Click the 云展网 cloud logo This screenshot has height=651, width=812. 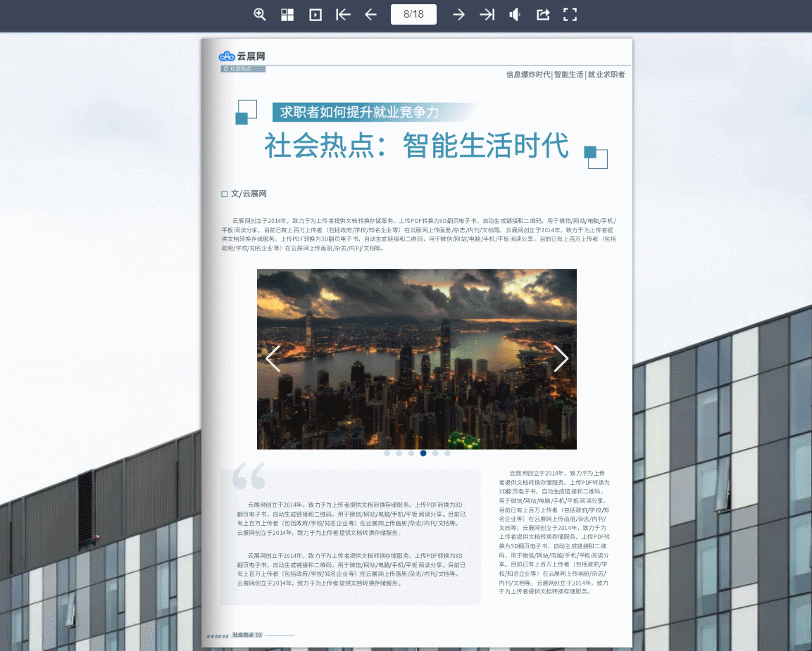pos(242,56)
